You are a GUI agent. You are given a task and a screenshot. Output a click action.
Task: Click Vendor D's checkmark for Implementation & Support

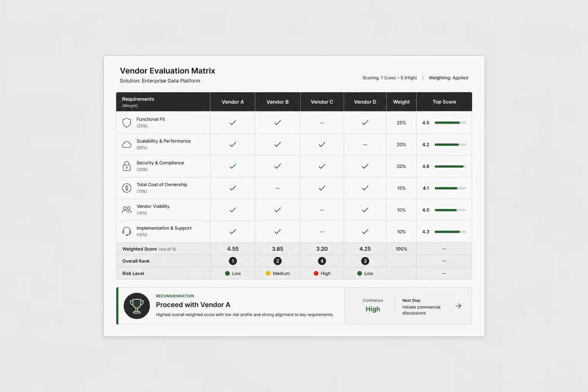pos(365,232)
